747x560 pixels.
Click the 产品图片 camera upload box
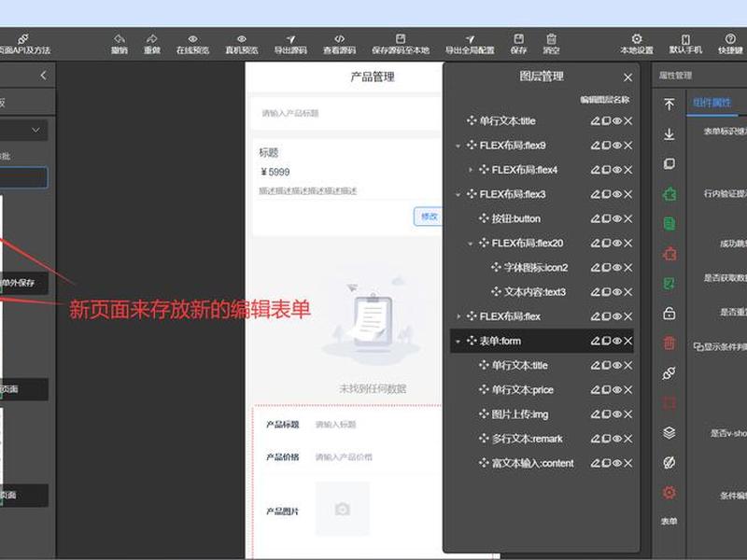[x=342, y=510]
